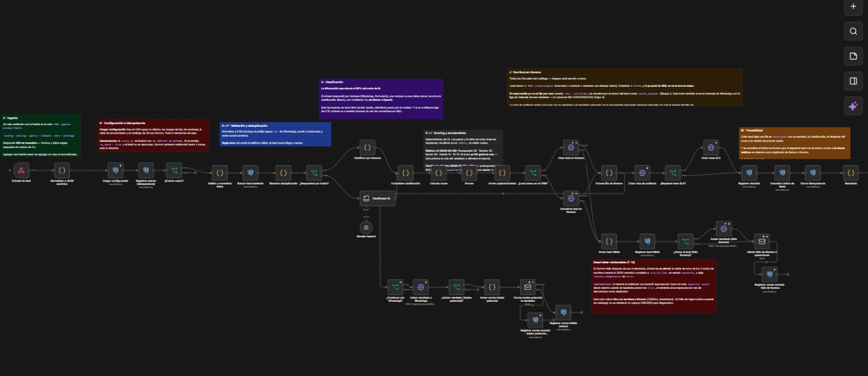
Task: Click the orange 'M · Trazabilidad' sticky note
Action: (795, 143)
